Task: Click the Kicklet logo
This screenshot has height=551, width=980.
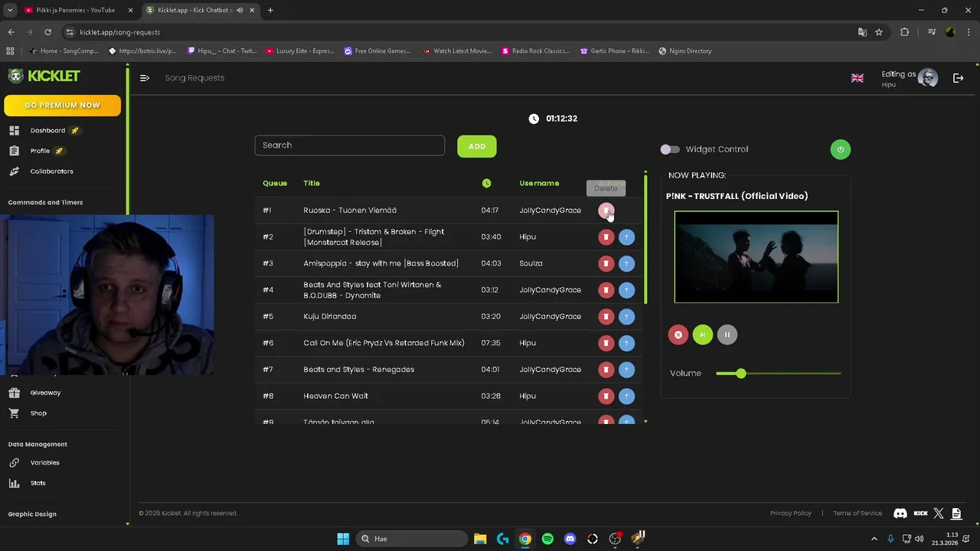Action: coord(44,76)
